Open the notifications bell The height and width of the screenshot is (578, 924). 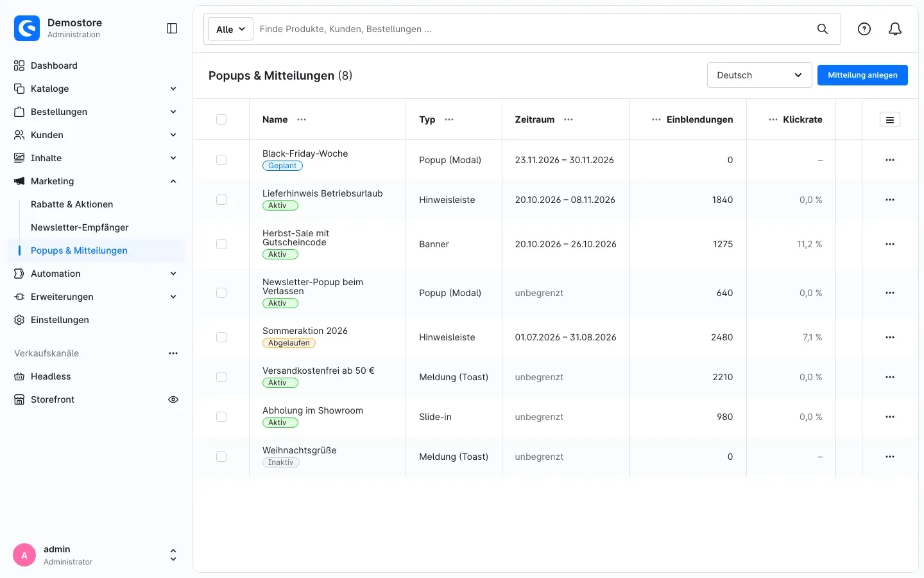[x=895, y=29]
